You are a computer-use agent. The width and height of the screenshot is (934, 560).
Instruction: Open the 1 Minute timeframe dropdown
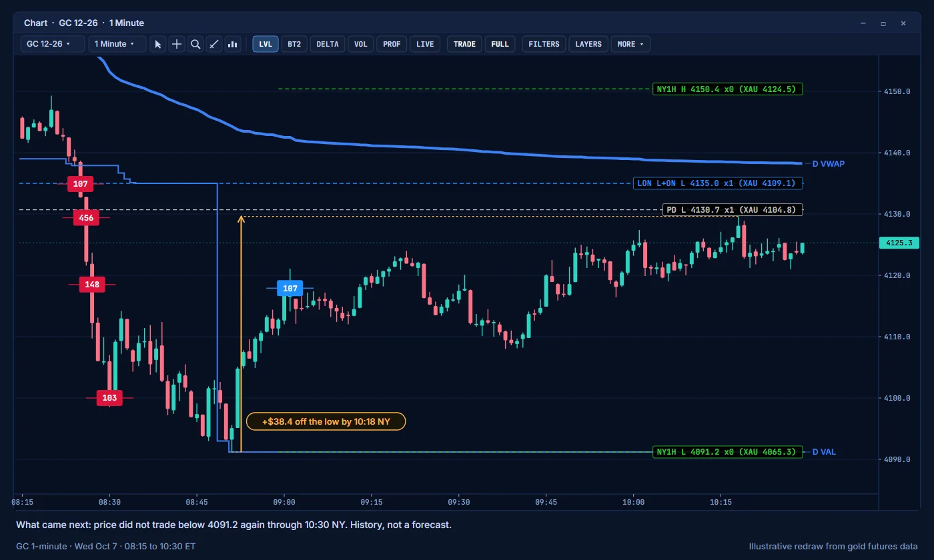[118, 44]
